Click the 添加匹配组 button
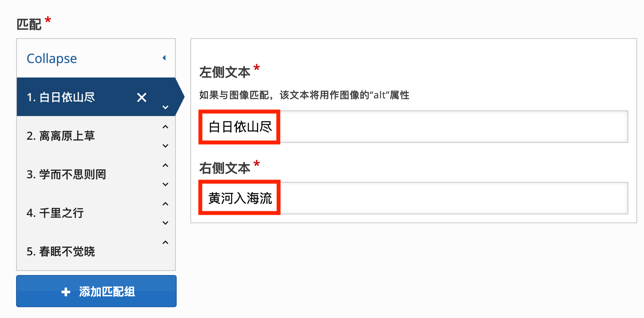This screenshot has height=318, width=644. (x=96, y=291)
